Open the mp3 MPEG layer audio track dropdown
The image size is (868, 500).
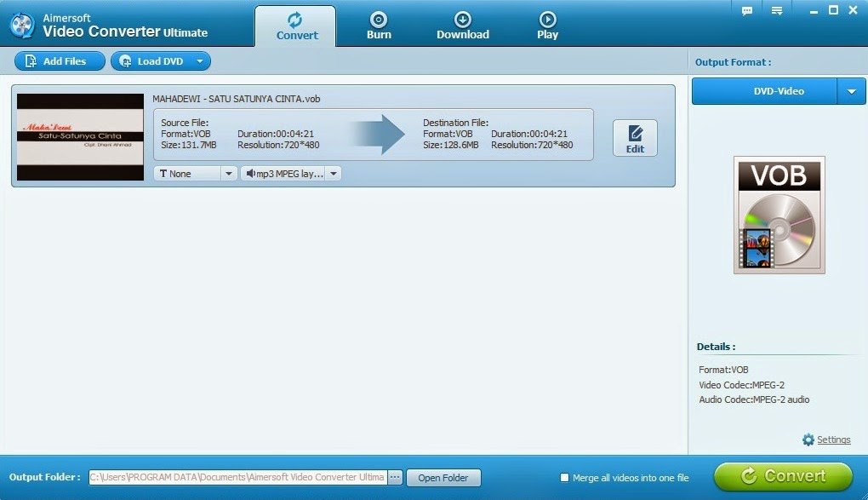[x=291, y=174]
